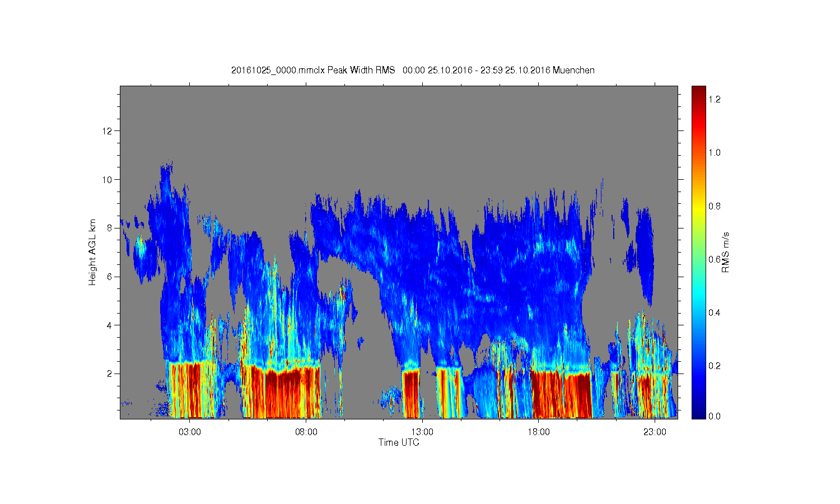Click the height tick label 2
Screen dimensions: 840x504
110,374
